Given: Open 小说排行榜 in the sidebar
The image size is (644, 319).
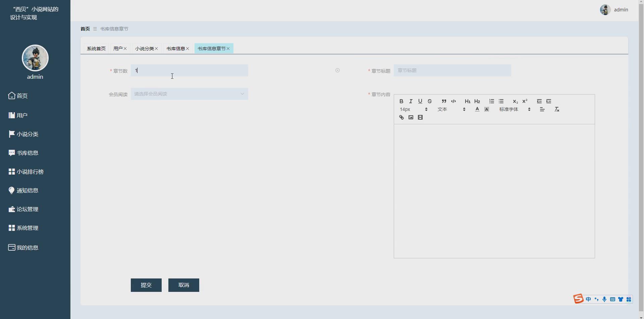Looking at the screenshot, I should tap(35, 172).
